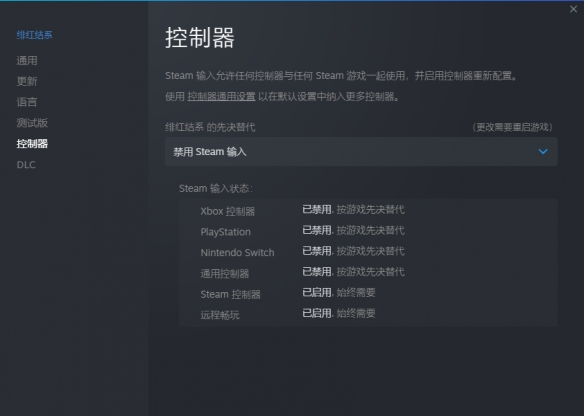The width and height of the screenshot is (584, 416).
Task: Select the Xbox 控制器 status row
Action: [x=368, y=210]
